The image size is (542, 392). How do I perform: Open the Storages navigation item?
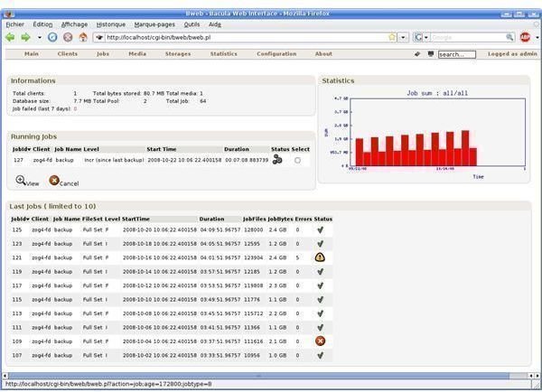(178, 54)
